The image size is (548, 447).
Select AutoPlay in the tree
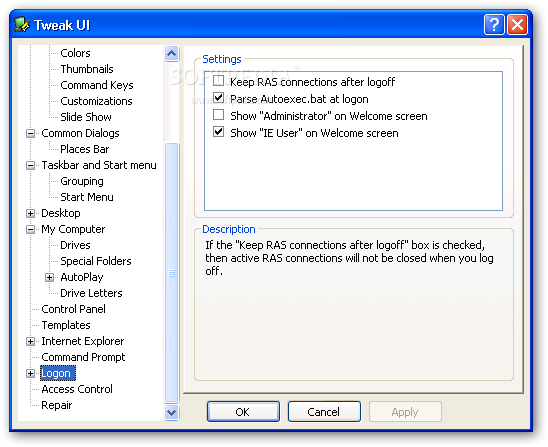(x=82, y=277)
